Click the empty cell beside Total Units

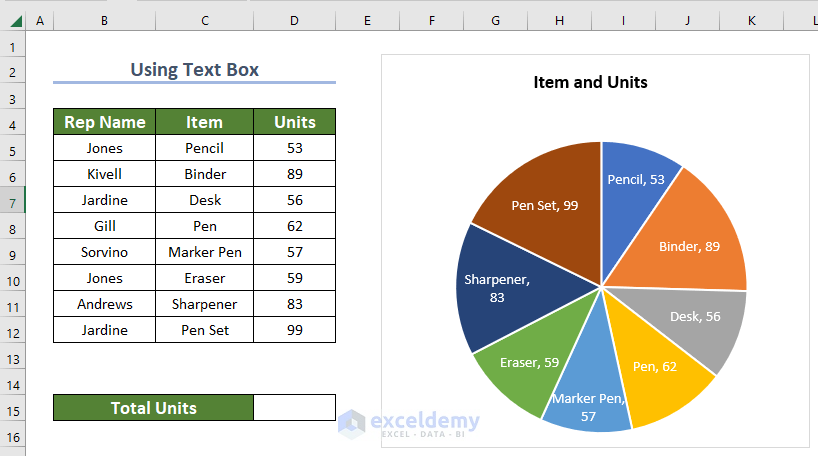[x=294, y=408]
